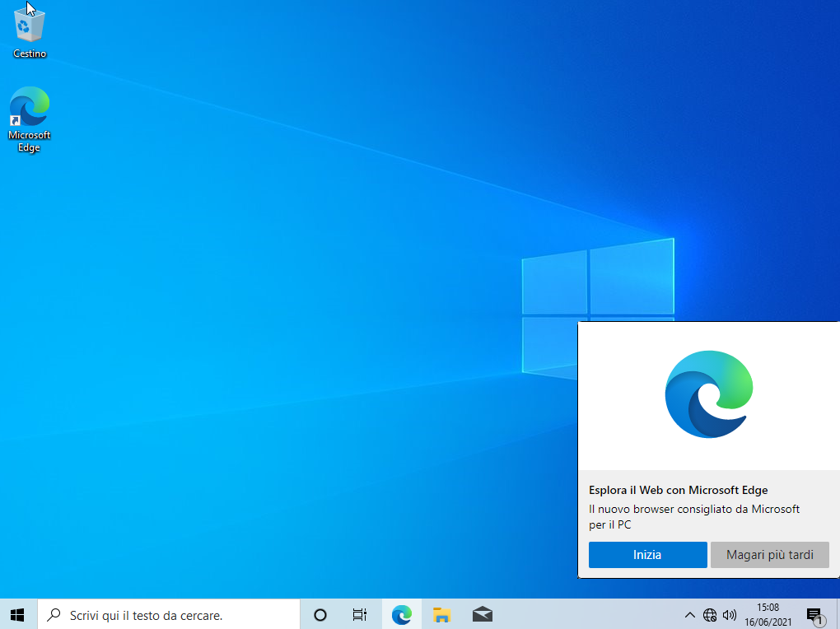Open Cortana circle icon on taskbar
840x629 pixels.
(x=320, y=614)
